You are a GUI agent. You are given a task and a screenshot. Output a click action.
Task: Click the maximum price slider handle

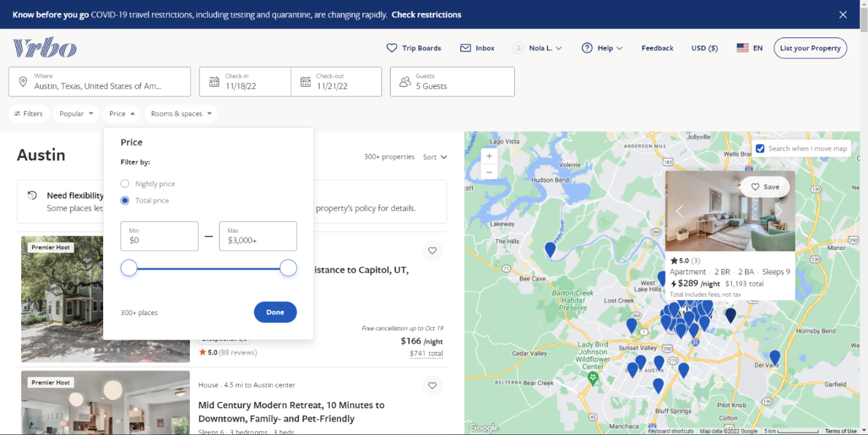(x=288, y=268)
